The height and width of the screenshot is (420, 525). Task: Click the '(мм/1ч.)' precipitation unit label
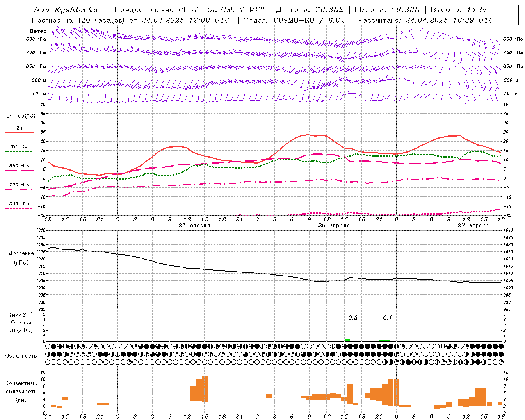point(21,330)
